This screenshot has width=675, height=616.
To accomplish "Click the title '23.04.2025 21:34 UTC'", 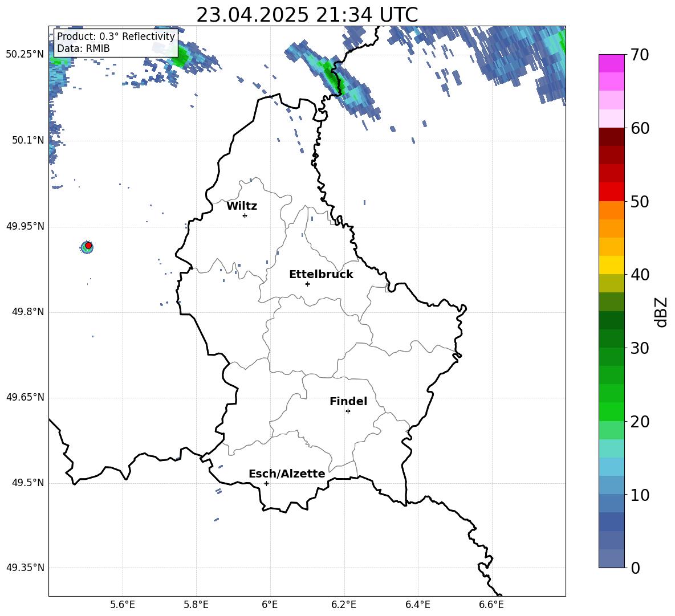I will tap(307, 15).
